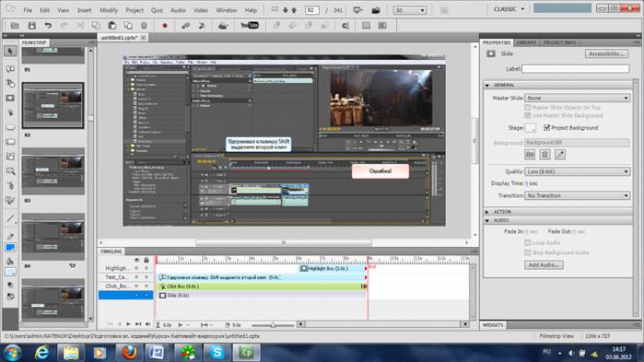Toggle lock of the Click_Box layer
Screen dimensions: 644x362
pyautogui.click(x=146, y=286)
